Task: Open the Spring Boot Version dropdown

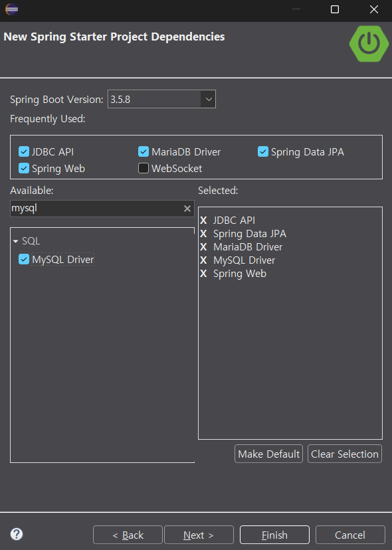Action: pyautogui.click(x=209, y=99)
